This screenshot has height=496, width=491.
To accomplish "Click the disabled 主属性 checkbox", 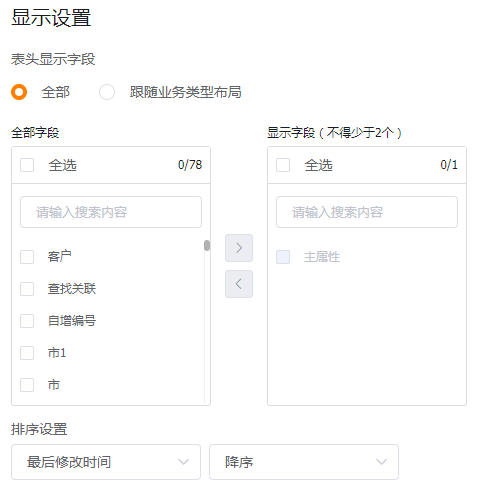I will [x=283, y=257].
